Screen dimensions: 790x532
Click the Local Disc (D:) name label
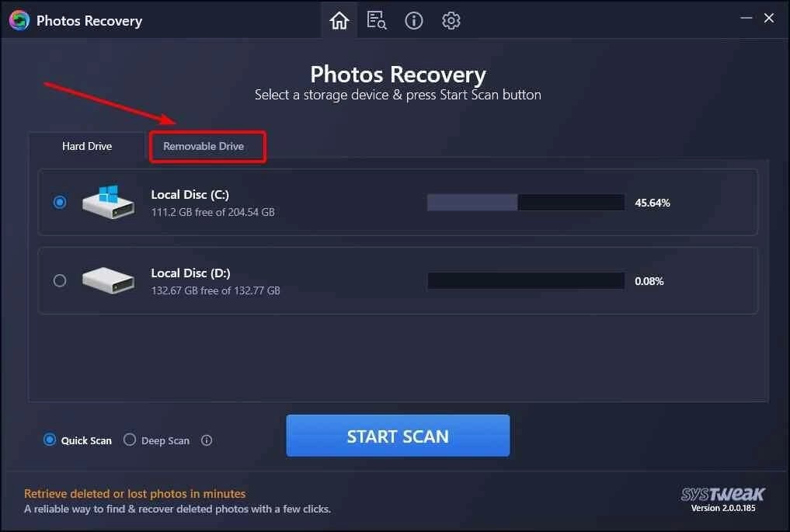coord(191,273)
